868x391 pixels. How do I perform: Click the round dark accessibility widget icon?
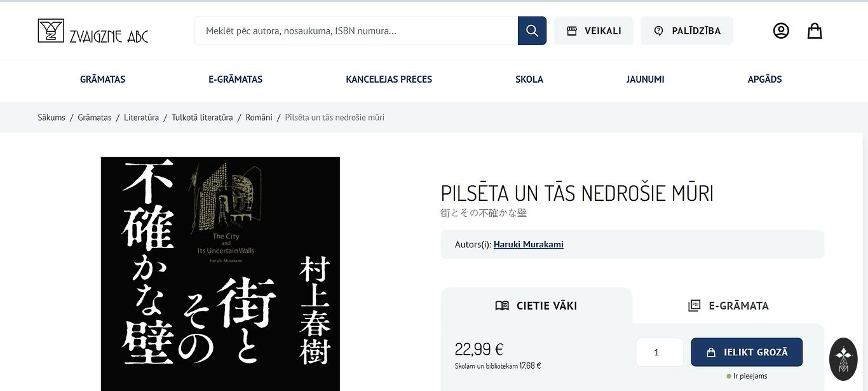tap(844, 359)
